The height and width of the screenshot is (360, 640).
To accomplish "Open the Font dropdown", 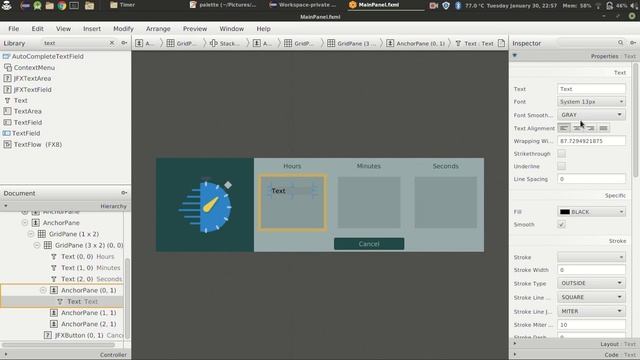I will (591, 102).
